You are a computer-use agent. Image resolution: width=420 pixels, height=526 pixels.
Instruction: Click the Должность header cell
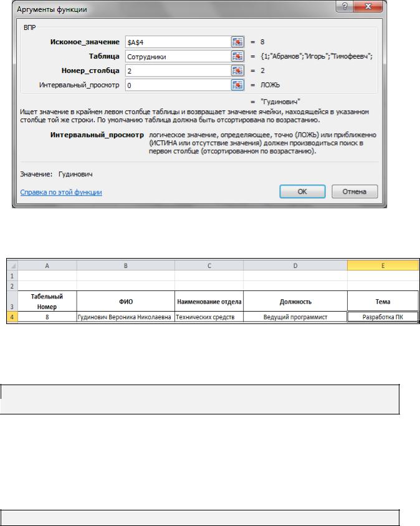tap(295, 301)
